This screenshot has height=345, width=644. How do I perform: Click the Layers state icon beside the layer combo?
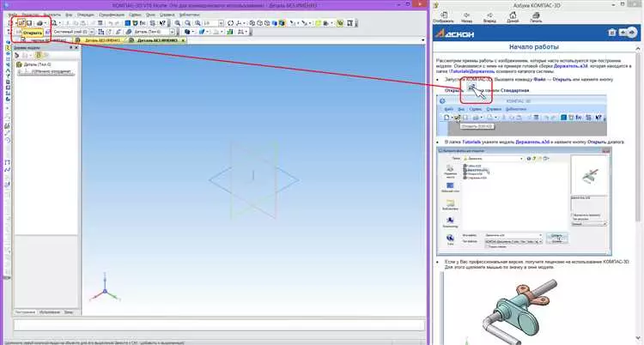pyautogui.click(x=47, y=32)
